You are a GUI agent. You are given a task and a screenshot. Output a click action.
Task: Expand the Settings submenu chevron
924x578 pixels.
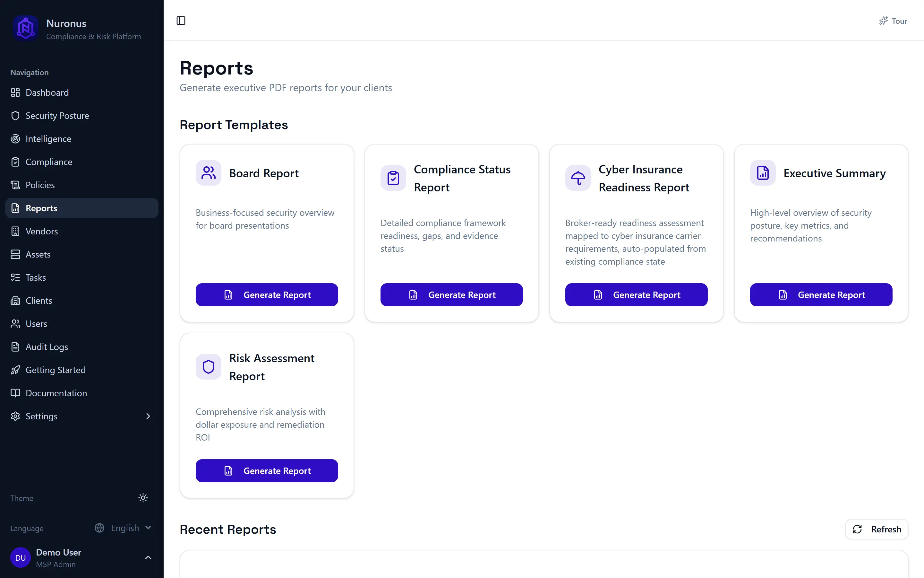(148, 416)
